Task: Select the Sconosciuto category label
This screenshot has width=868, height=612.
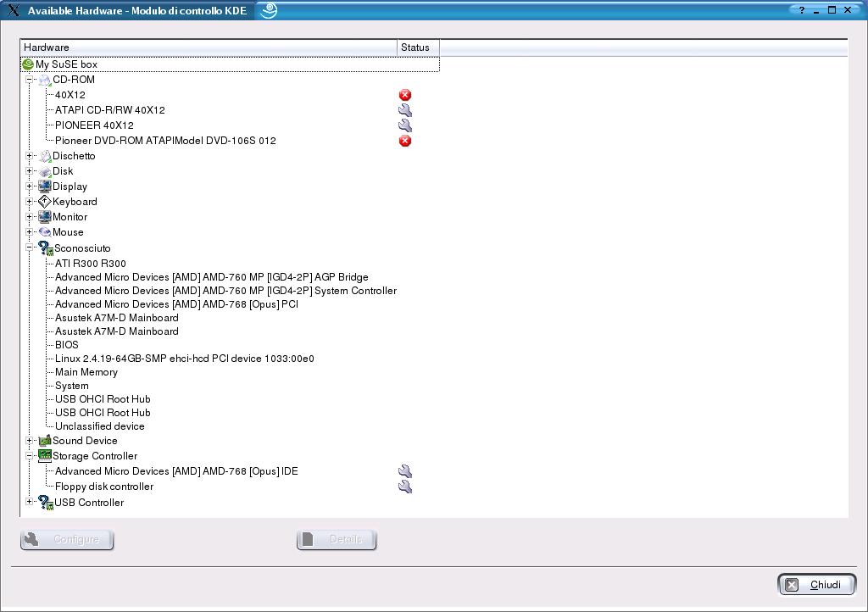Action: pyautogui.click(x=82, y=248)
